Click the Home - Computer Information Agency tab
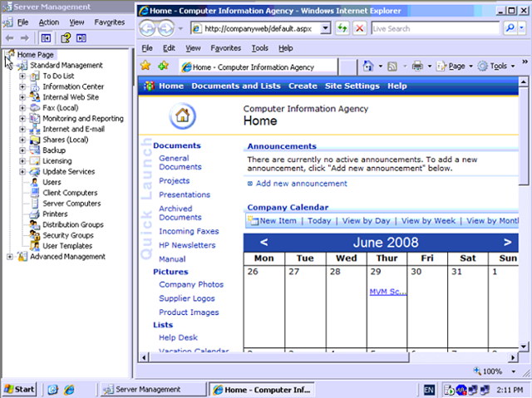 (259, 67)
